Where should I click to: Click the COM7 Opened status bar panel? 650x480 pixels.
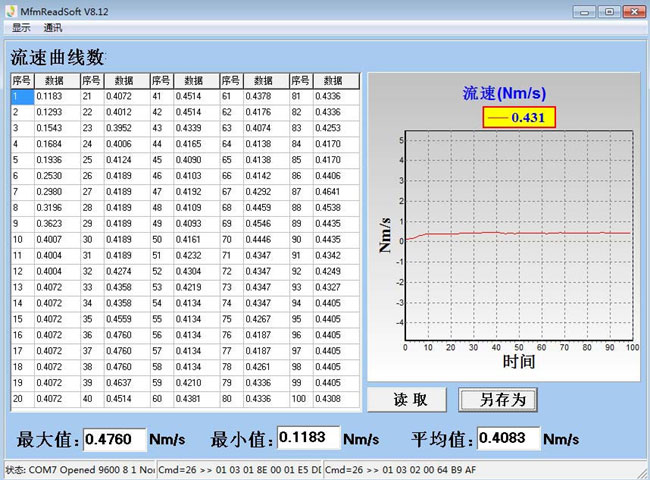pos(79,470)
